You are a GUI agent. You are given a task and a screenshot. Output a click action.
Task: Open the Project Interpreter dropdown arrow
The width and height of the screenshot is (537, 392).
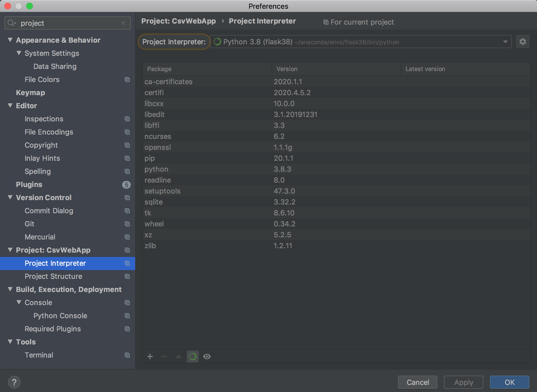coord(505,42)
